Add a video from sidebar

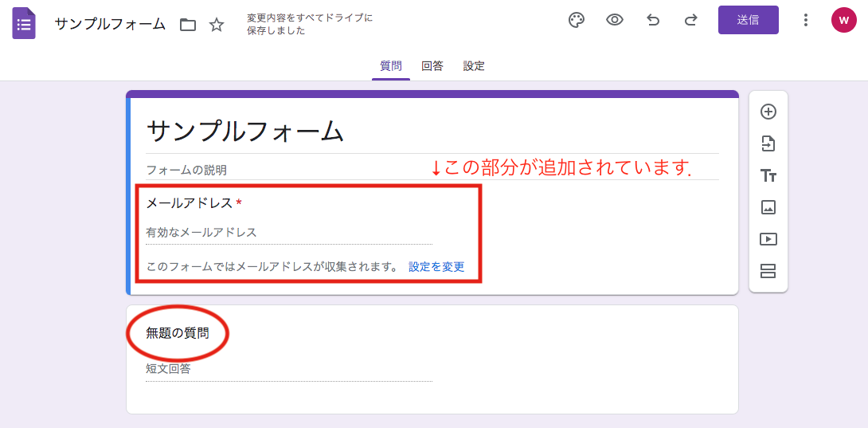(x=768, y=239)
